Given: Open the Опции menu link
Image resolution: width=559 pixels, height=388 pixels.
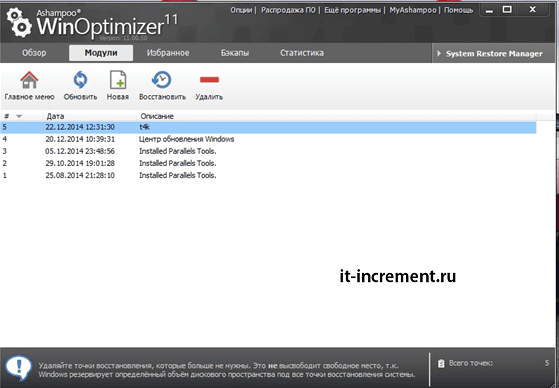Looking at the screenshot, I should [241, 10].
